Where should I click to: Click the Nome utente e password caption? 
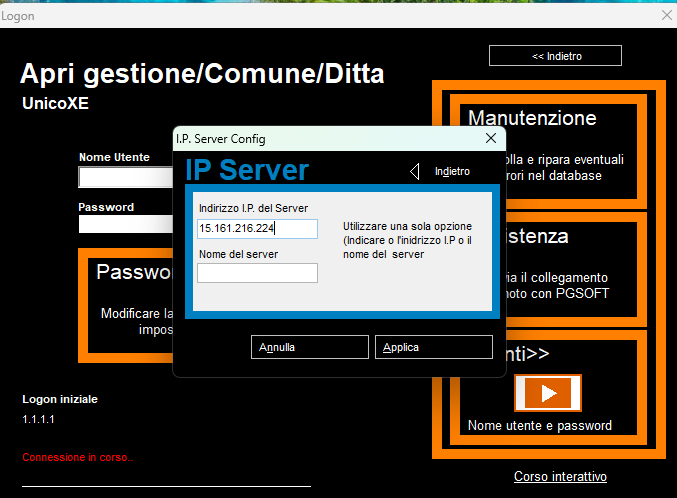click(540, 426)
